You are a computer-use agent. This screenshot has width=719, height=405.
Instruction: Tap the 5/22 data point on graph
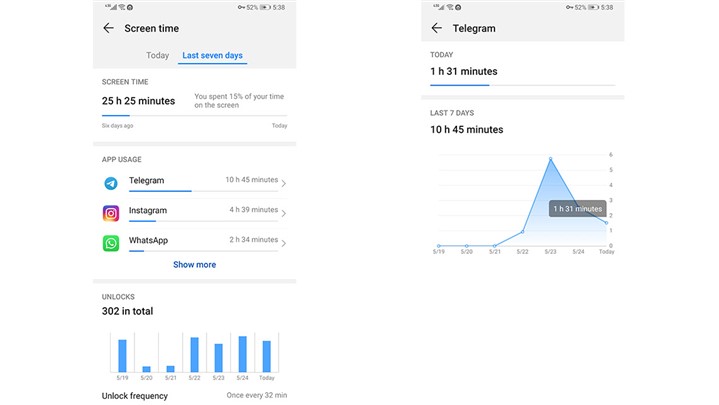click(x=522, y=232)
